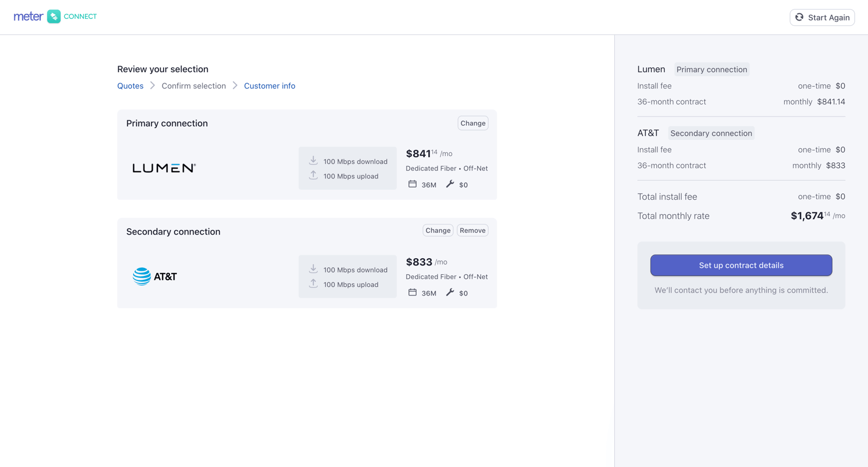Click the upload arrow icon in AT&T card
This screenshot has width=868, height=467.
313,283
